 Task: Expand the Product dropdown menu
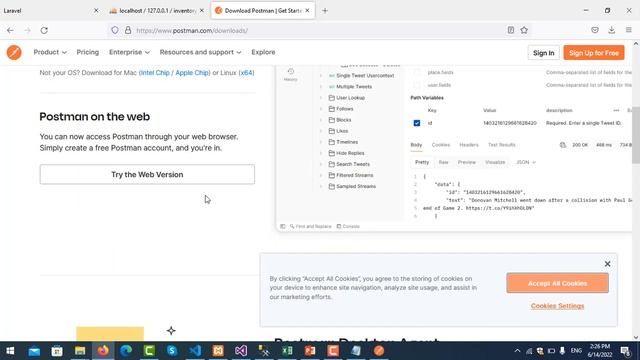pos(50,52)
